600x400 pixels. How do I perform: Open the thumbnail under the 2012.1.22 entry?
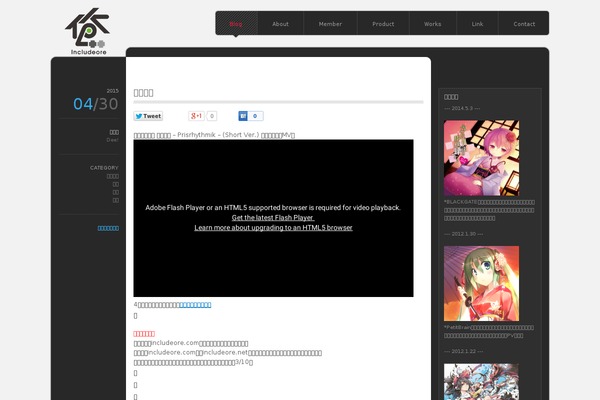pyautogui.click(x=481, y=382)
